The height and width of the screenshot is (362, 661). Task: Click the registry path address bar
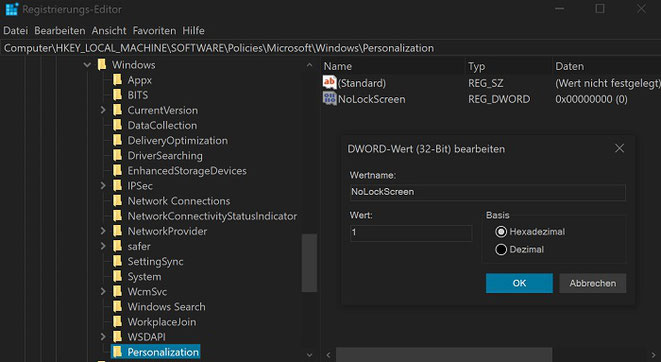point(330,48)
